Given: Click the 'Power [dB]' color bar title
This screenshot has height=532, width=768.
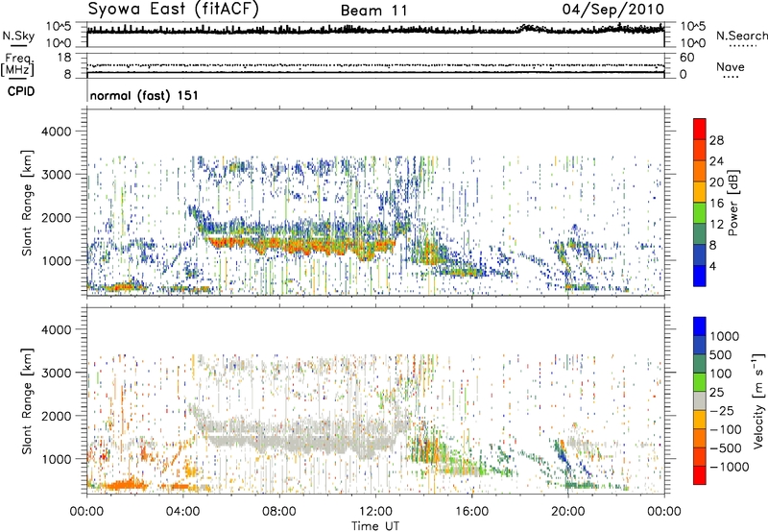Looking at the screenshot, I should click(x=733, y=203).
